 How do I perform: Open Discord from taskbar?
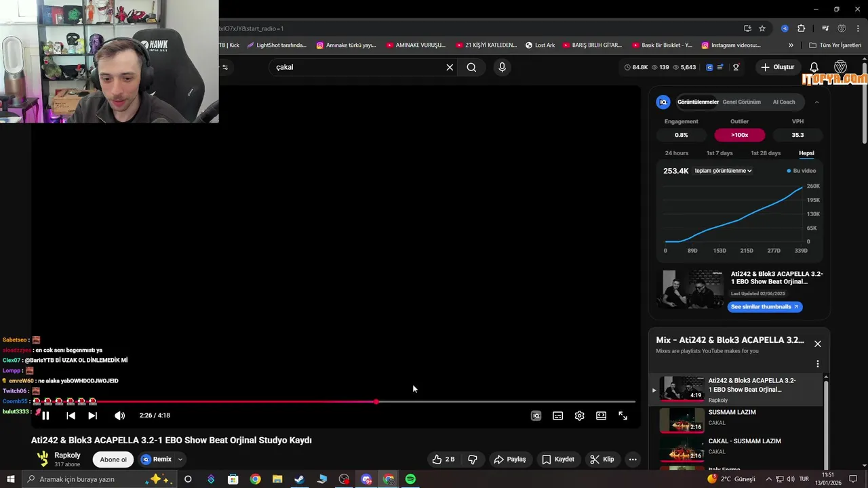tap(367, 479)
